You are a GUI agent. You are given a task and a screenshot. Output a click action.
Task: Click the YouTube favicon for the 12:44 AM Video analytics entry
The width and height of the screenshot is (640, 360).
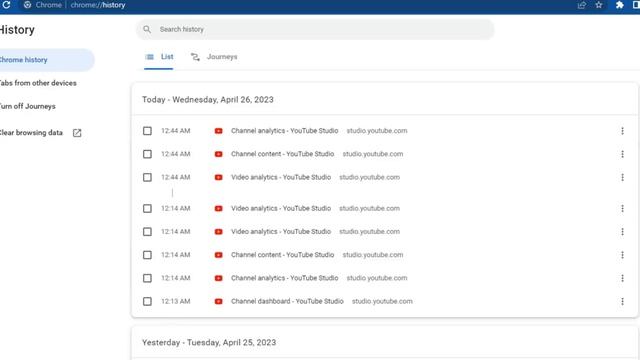pos(218,177)
